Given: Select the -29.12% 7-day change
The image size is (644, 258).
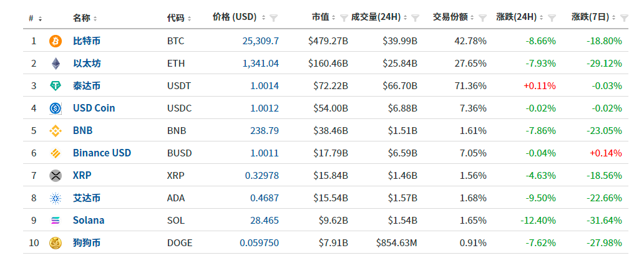Looking at the screenshot, I should [x=605, y=64].
